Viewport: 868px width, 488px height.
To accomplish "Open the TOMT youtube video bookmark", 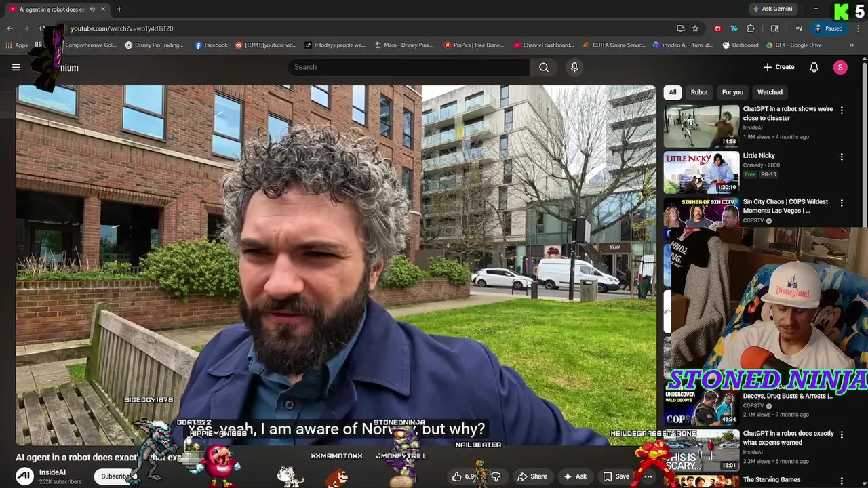I will [266, 45].
